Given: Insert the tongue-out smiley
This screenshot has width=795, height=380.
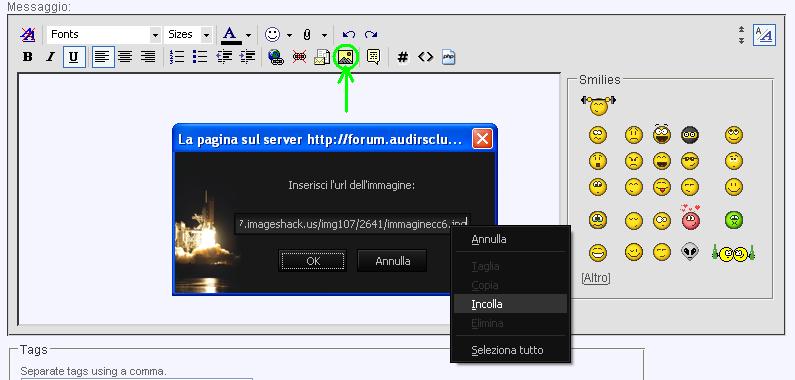Looking at the screenshot, I should click(x=662, y=187).
